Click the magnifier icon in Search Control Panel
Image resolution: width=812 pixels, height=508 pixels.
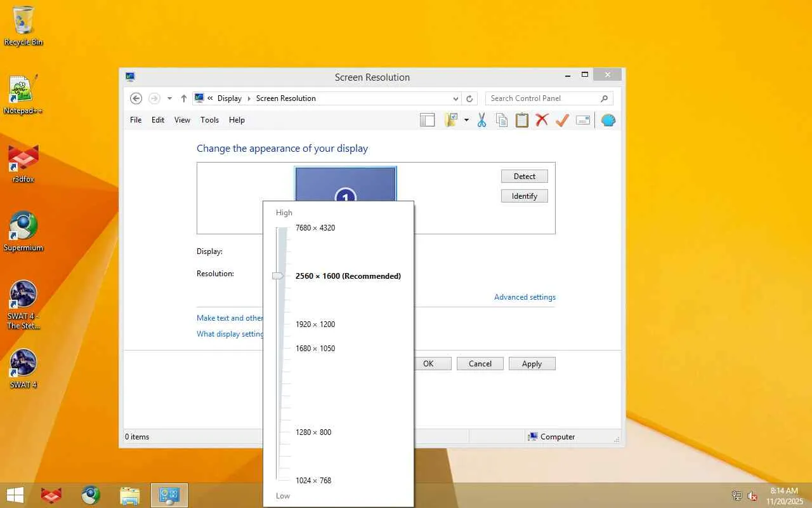[604, 98]
